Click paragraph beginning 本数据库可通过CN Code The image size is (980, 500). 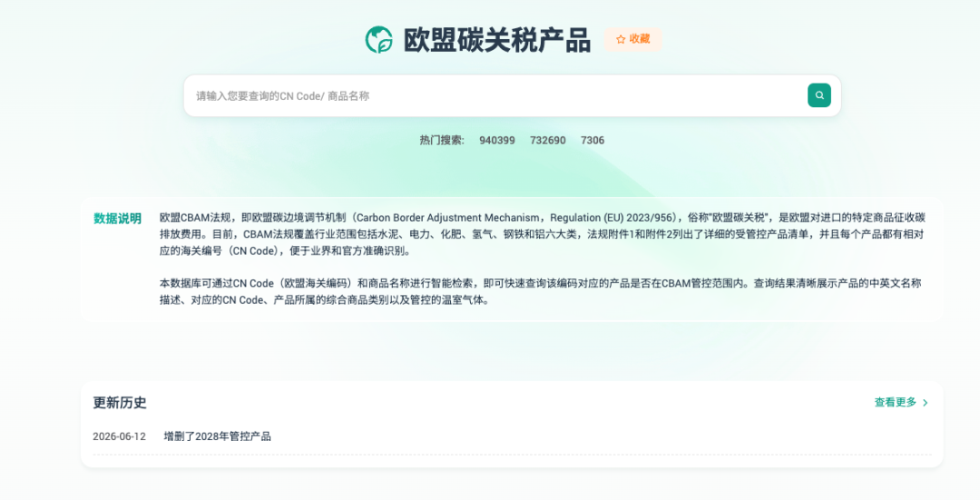[x=541, y=291]
